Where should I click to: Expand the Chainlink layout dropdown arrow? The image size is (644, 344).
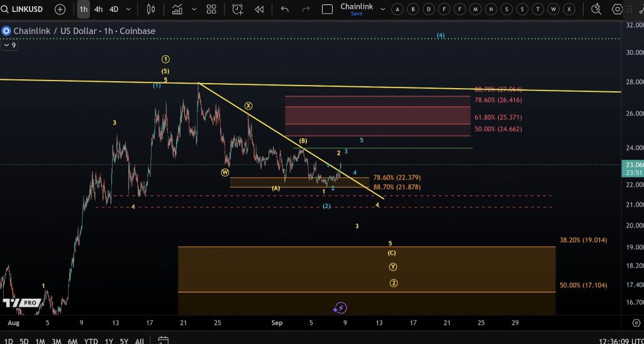point(381,9)
